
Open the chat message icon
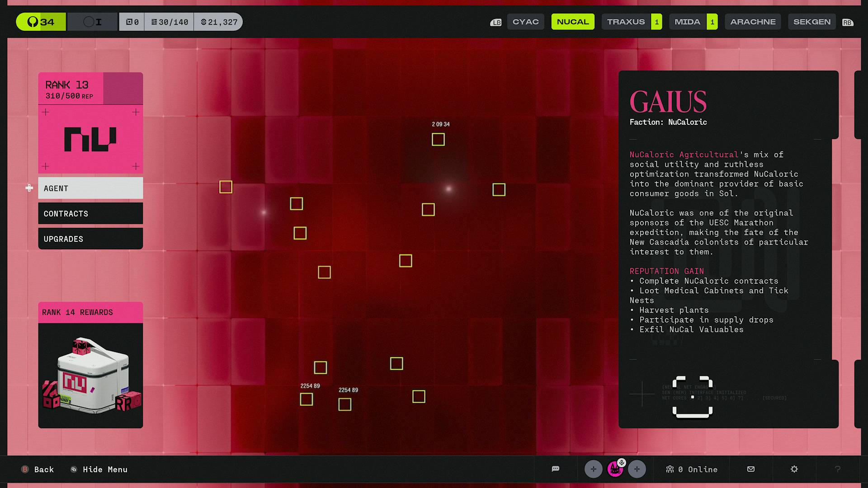(556, 469)
